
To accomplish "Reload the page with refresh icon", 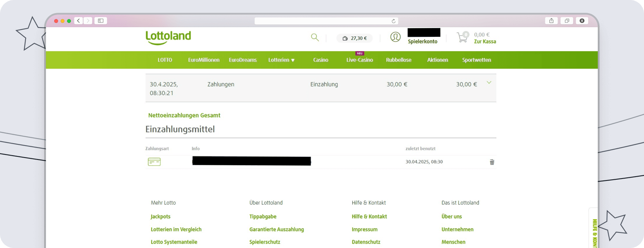I will click(x=393, y=21).
